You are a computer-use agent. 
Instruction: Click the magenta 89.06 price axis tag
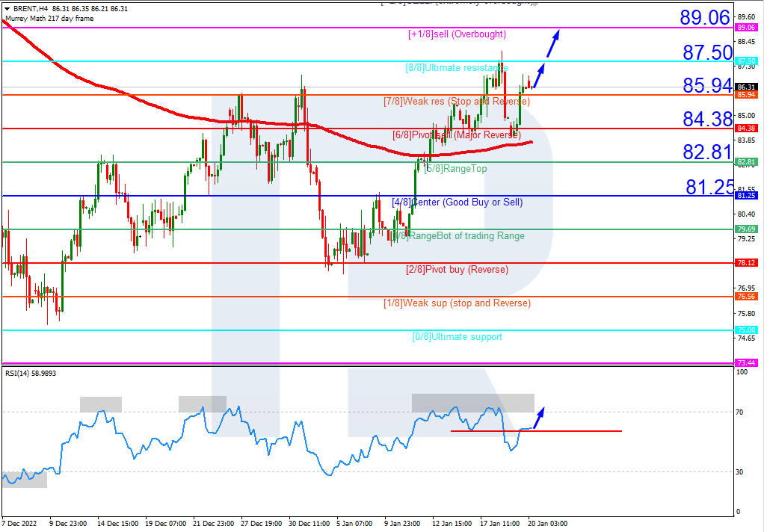[745, 28]
